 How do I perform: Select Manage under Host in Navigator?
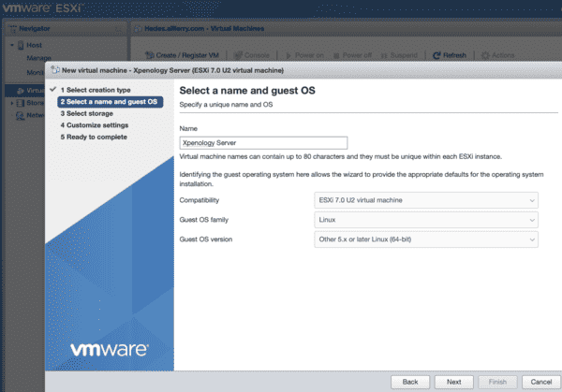click(38, 58)
